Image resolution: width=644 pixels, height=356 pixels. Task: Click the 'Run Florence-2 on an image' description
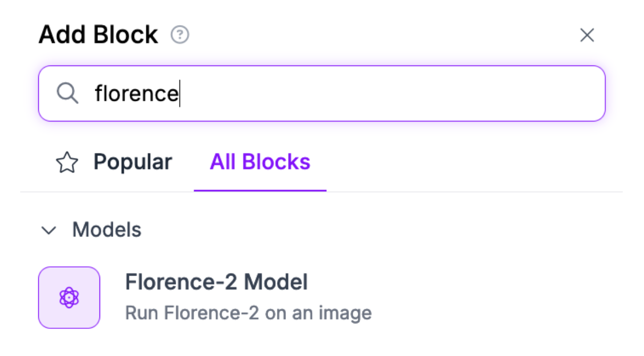[248, 313]
